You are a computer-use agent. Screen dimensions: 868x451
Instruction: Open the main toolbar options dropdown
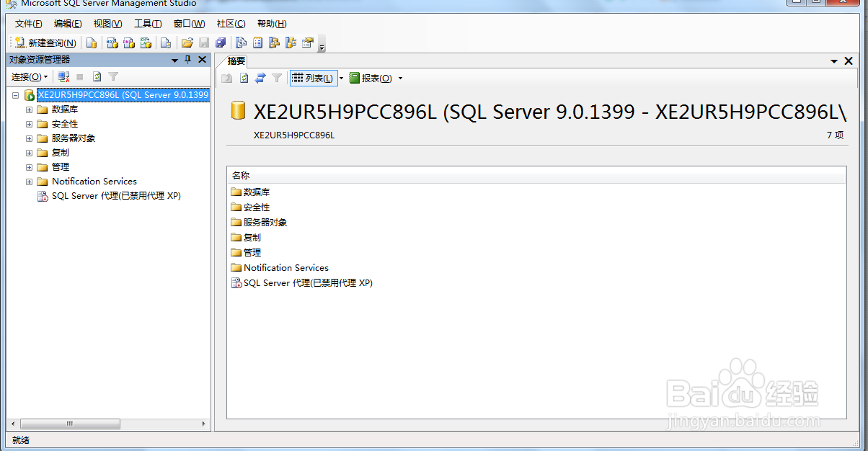(322, 44)
